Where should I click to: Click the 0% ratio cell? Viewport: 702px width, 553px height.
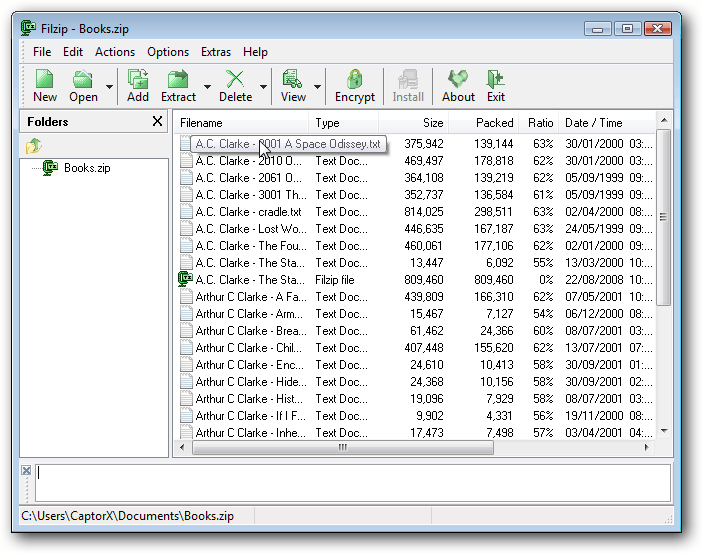pos(546,280)
